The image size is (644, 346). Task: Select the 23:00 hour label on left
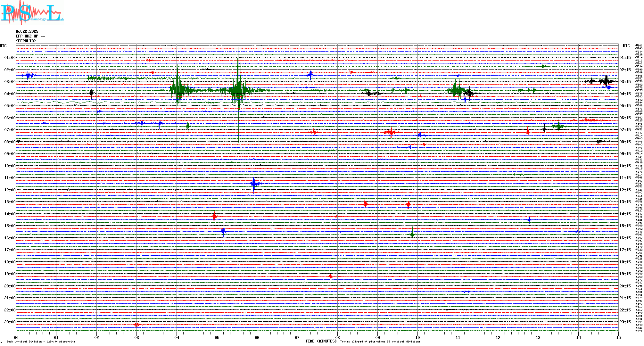(x=10, y=322)
